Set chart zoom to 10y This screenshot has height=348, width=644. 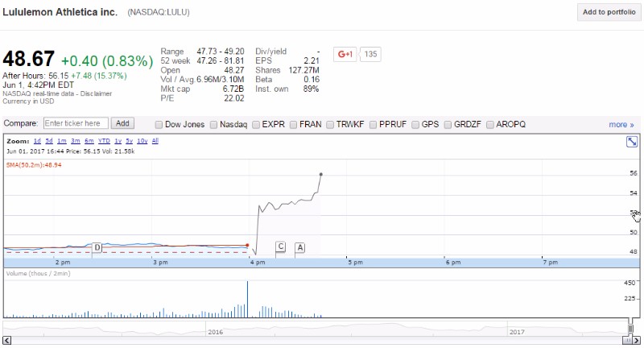142,141
